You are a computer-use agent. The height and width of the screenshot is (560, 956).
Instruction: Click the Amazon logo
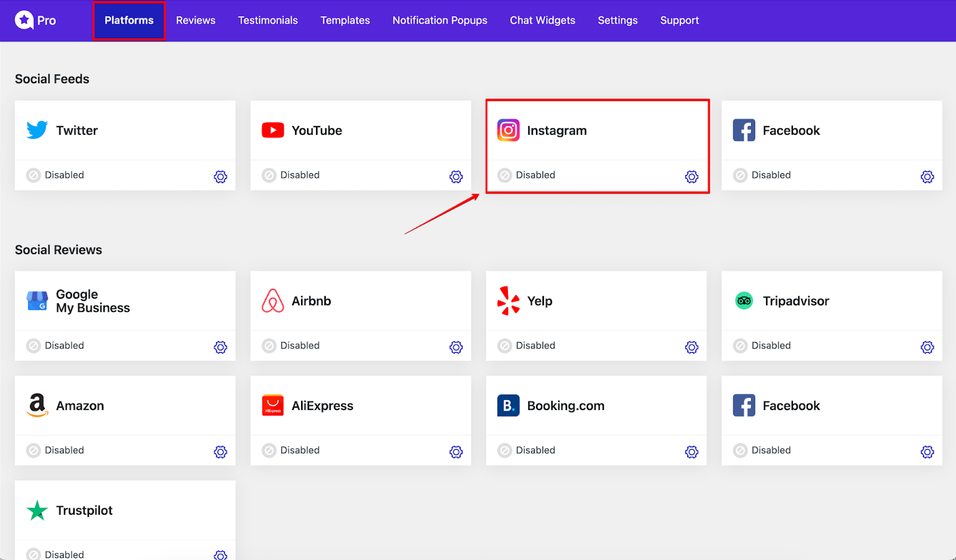point(37,405)
